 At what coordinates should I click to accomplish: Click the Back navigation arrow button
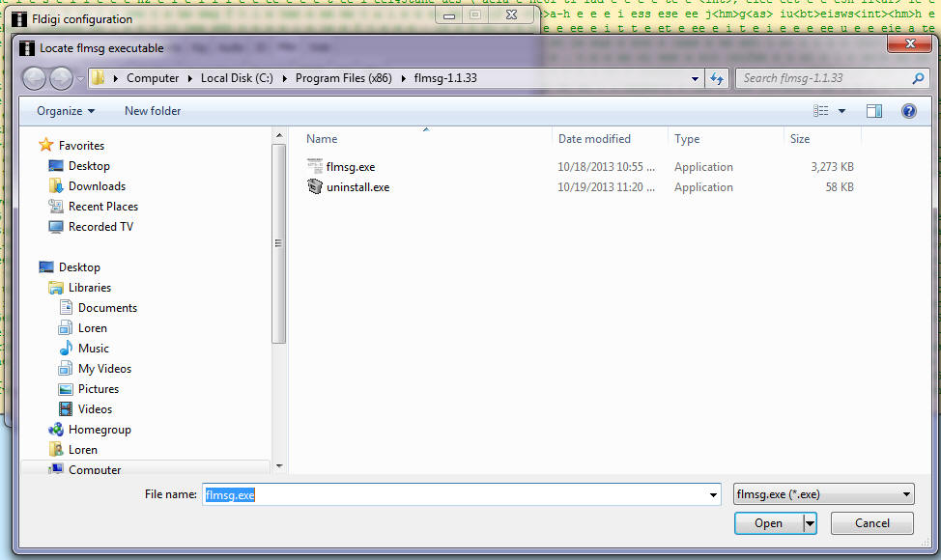(34, 78)
